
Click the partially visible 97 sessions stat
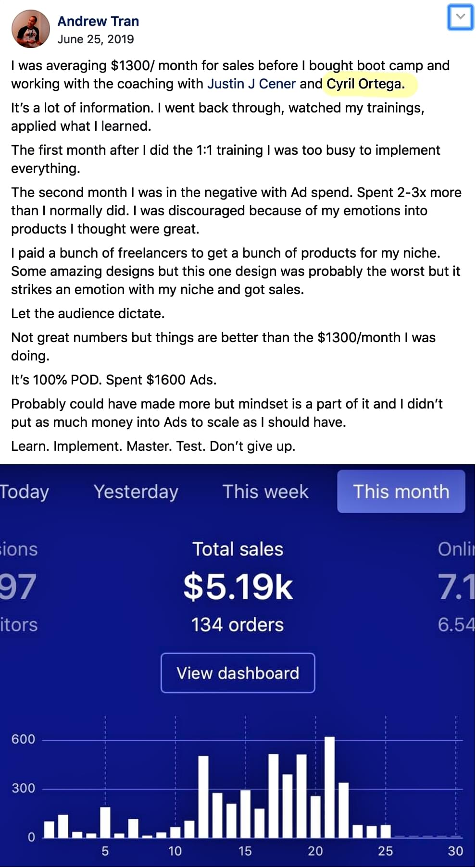pos(18,587)
